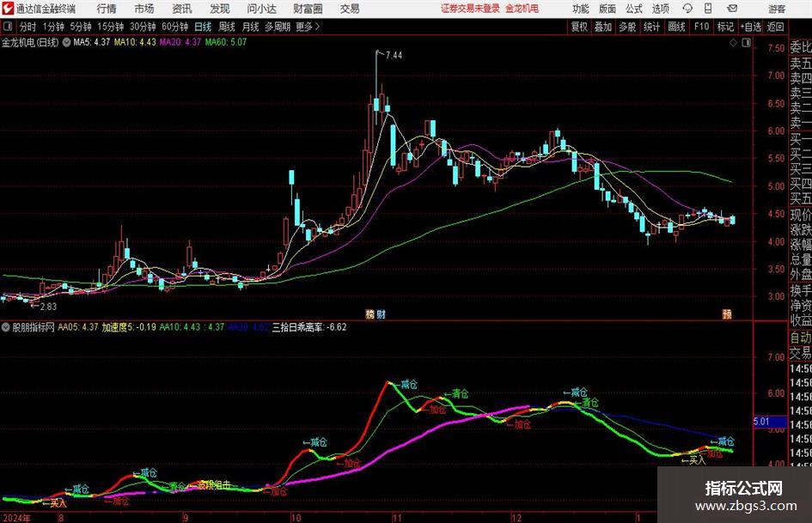Click the 现价 row in quote panel
Viewport: 812px width, 523px height.
coord(801,215)
